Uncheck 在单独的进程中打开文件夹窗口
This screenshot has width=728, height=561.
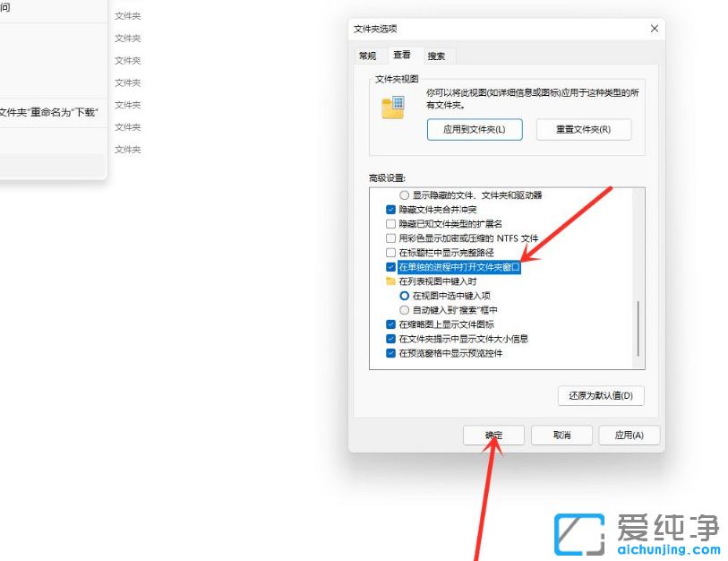pyautogui.click(x=390, y=267)
